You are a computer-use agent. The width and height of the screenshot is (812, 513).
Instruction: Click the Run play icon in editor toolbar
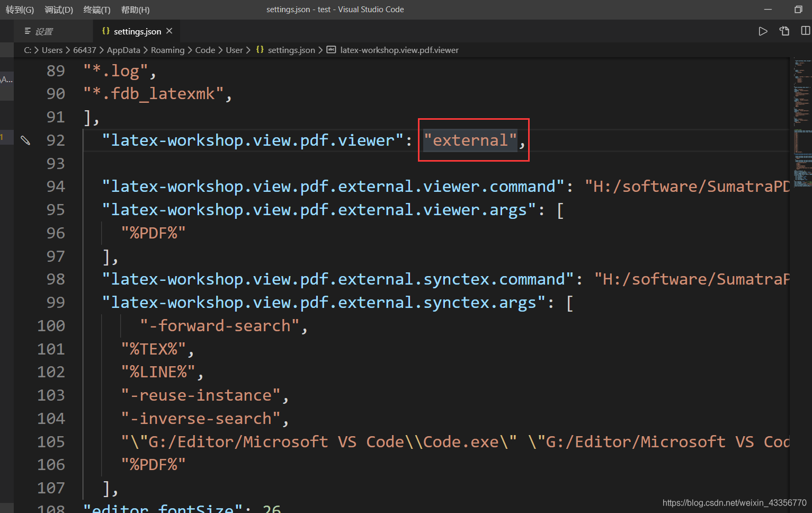[x=763, y=31]
